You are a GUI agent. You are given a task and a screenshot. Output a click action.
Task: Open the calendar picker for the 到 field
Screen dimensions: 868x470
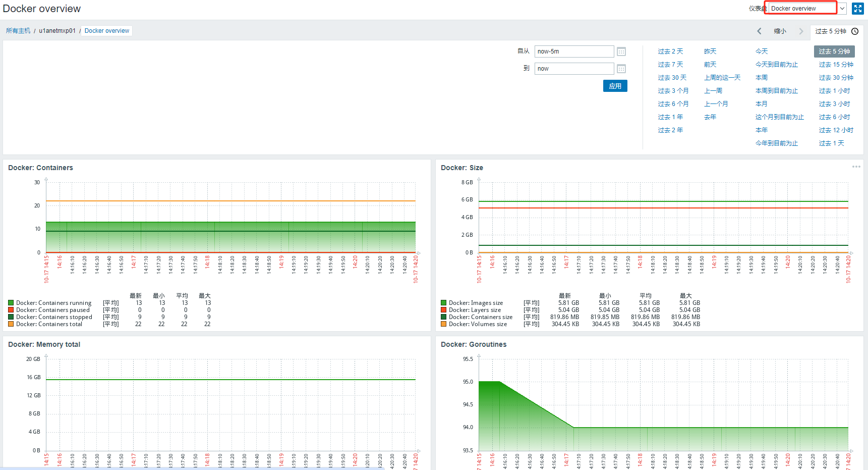621,69
